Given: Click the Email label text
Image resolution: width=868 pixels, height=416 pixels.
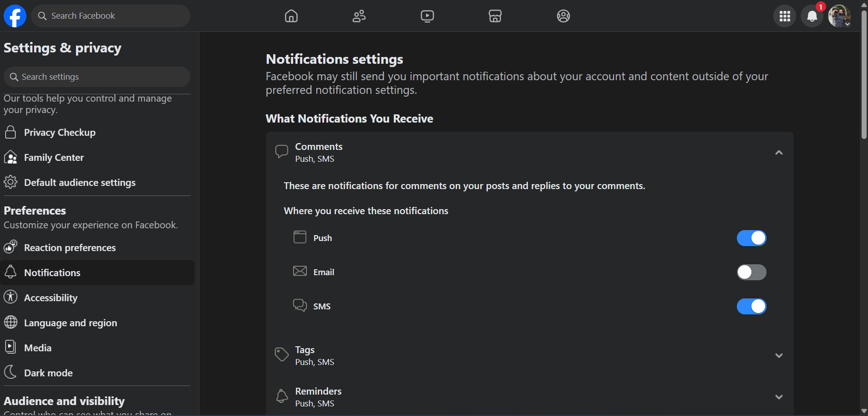Looking at the screenshot, I should pyautogui.click(x=324, y=272).
